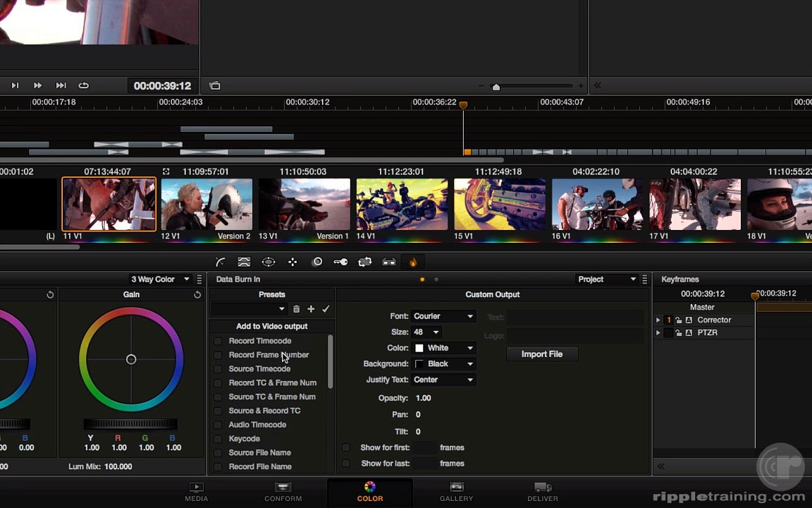Select clip thumbnail 12 V1

pos(207,204)
